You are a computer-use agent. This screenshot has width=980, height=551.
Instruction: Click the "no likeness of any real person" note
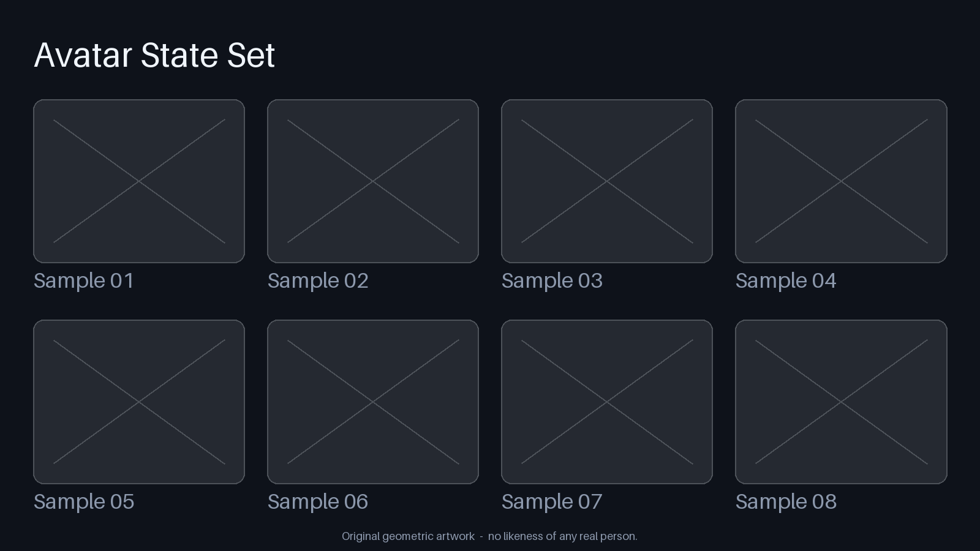point(562,536)
